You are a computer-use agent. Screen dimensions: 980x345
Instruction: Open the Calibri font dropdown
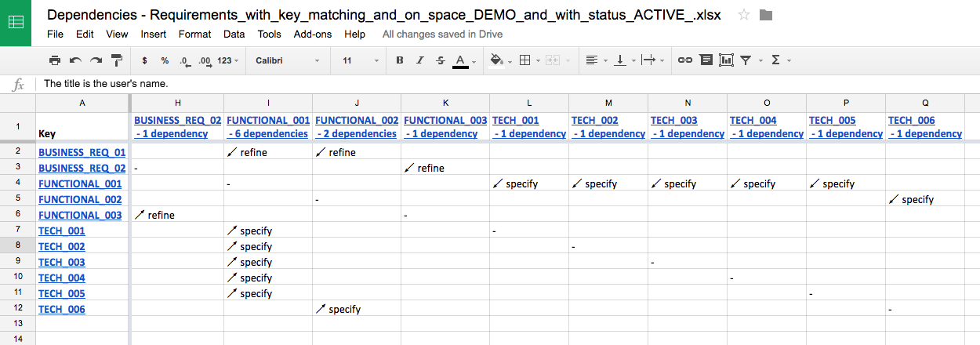point(288,60)
